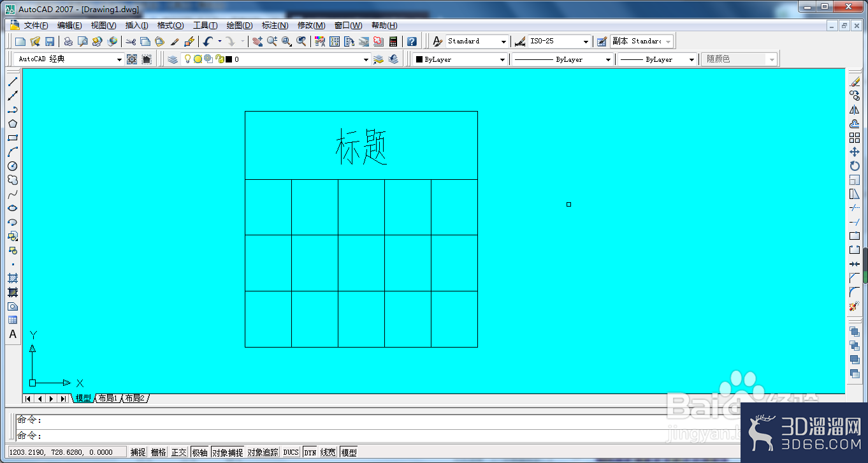The height and width of the screenshot is (463, 868).
Task: Select the Ellipse draw tool
Action: 13,208
